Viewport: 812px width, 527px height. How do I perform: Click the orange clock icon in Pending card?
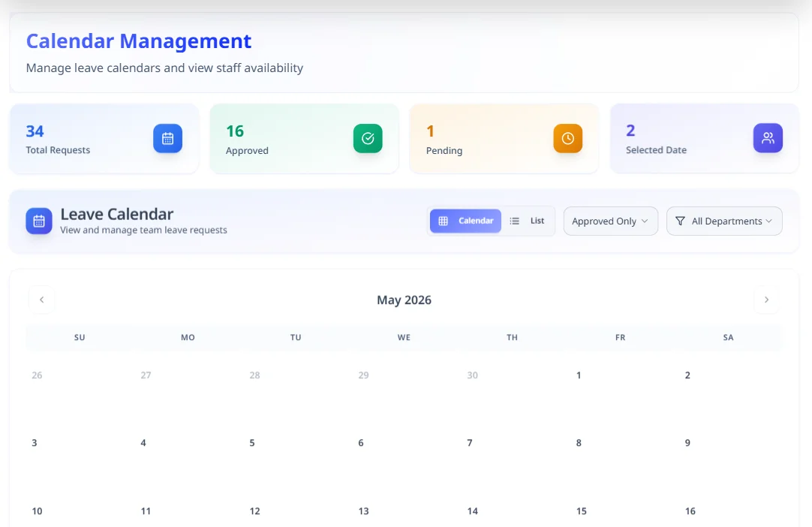(567, 138)
